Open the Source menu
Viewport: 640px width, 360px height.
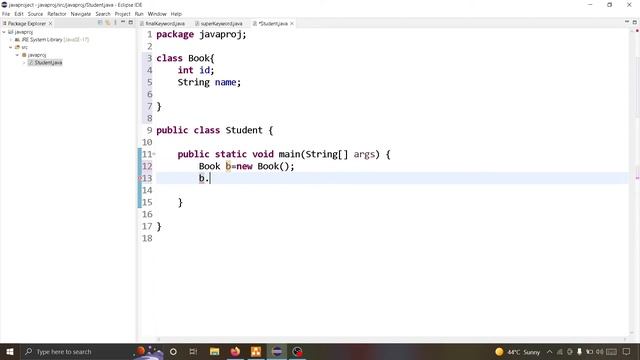click(35, 14)
